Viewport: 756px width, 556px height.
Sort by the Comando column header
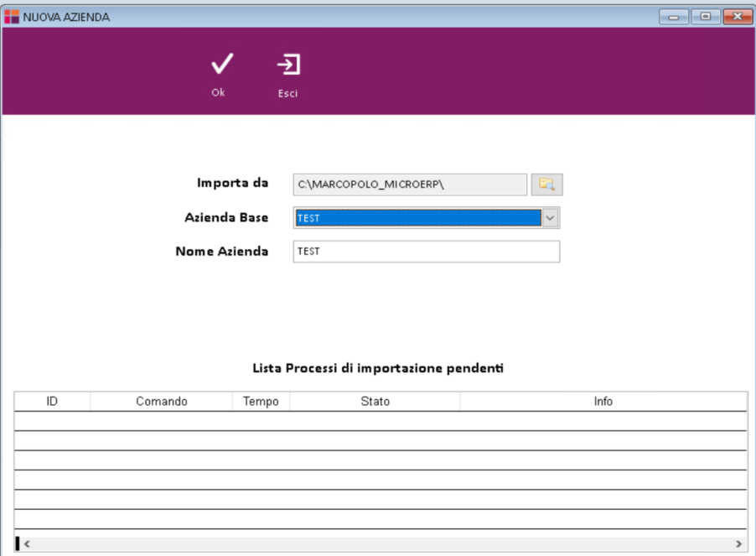pos(161,402)
